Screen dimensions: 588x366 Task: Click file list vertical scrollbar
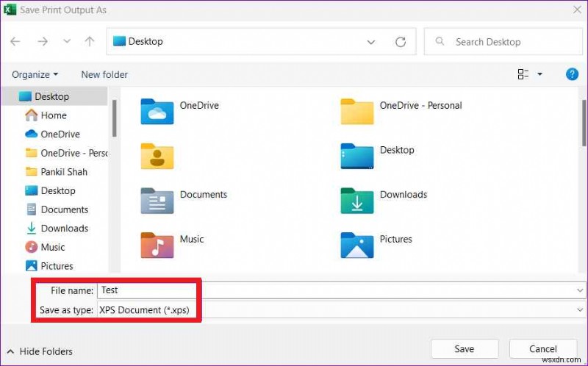click(x=584, y=123)
